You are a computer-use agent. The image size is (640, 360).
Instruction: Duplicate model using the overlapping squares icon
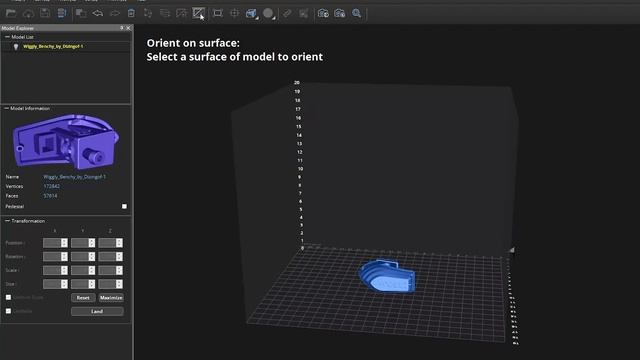(81, 13)
